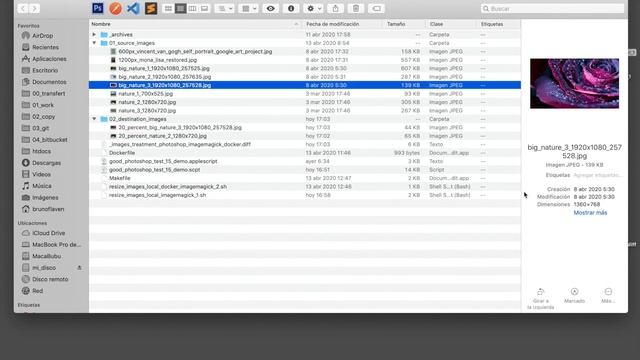Image resolution: width=640 pixels, height=360 pixels.
Task: Click the edit tags toolbar icon
Action: (376, 8)
